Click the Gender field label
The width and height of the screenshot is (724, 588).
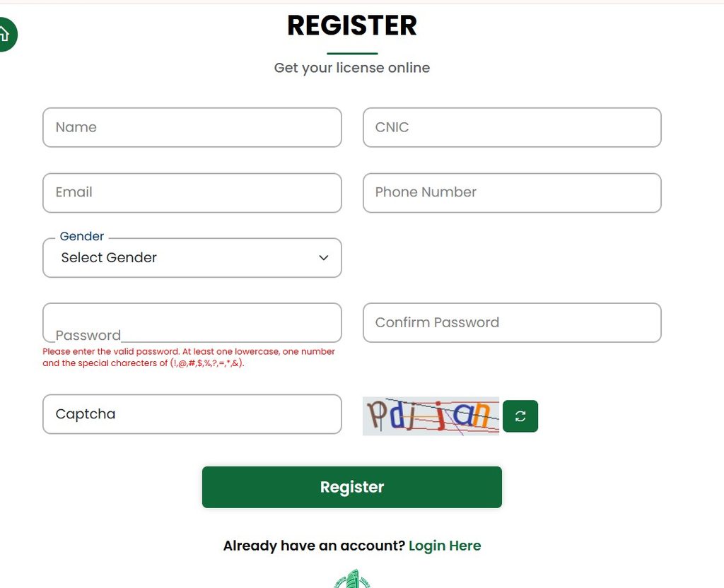(82, 236)
